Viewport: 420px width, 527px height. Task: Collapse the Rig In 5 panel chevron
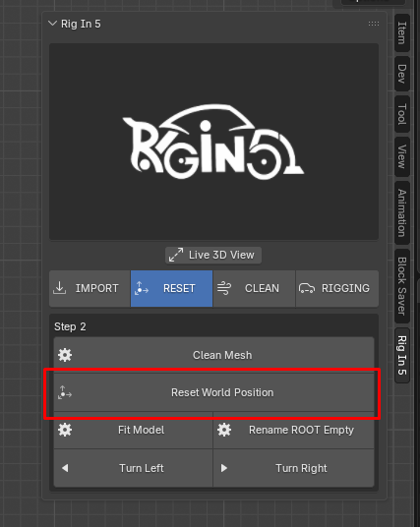point(52,24)
